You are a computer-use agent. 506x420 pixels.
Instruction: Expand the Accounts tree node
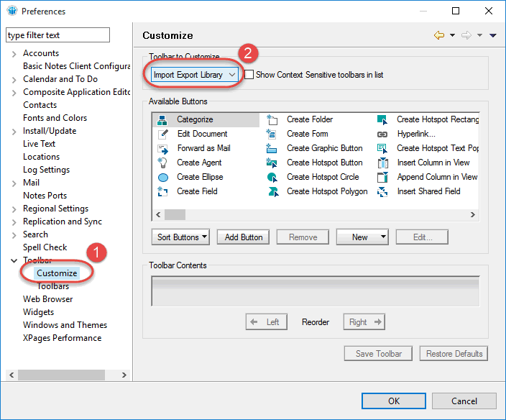coord(14,54)
